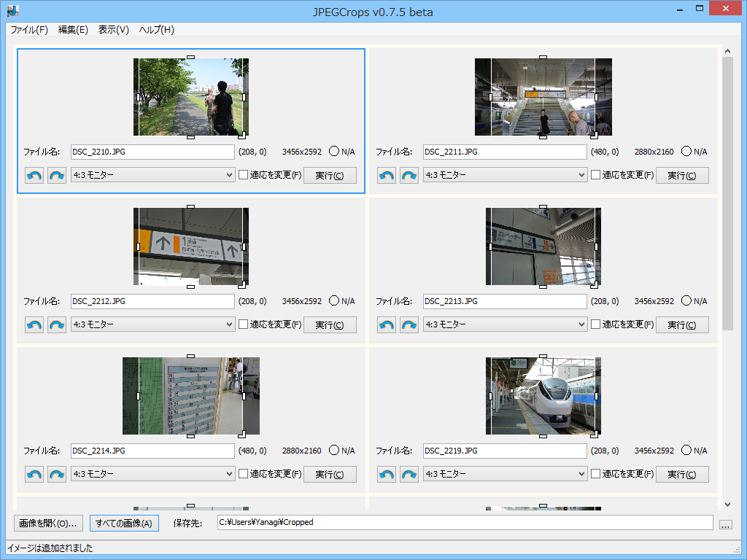Click the JPEGCrops app icon in title bar
This screenshot has height=560, width=747.
[13, 11]
